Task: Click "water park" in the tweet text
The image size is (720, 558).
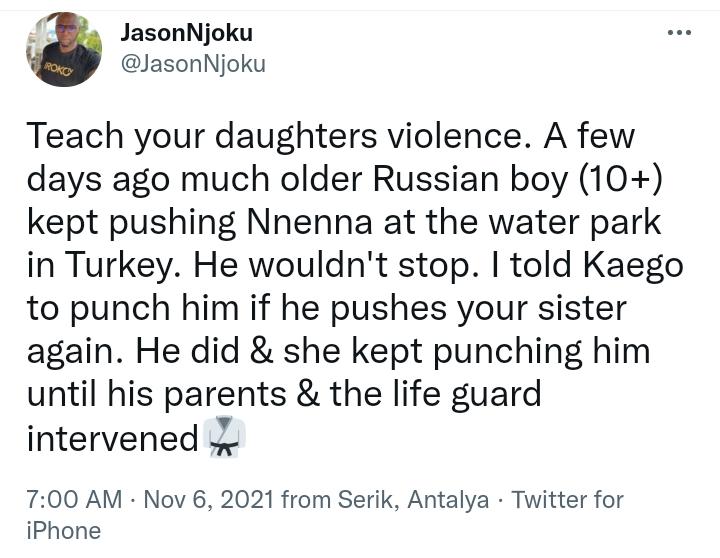Action: click(574, 222)
